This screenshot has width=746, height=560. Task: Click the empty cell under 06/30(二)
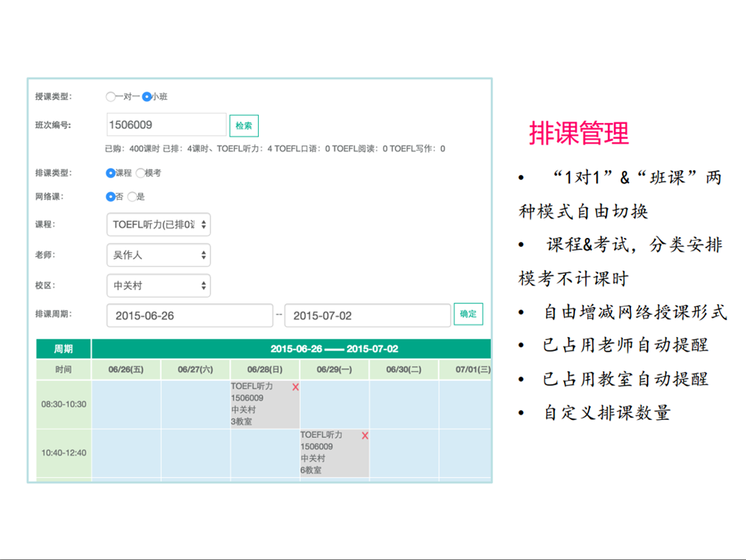(x=403, y=403)
